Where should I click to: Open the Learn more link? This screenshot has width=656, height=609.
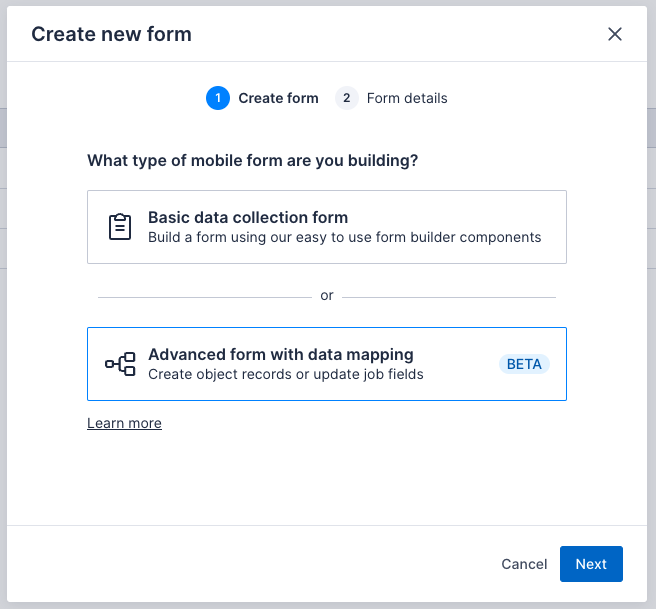(x=124, y=423)
